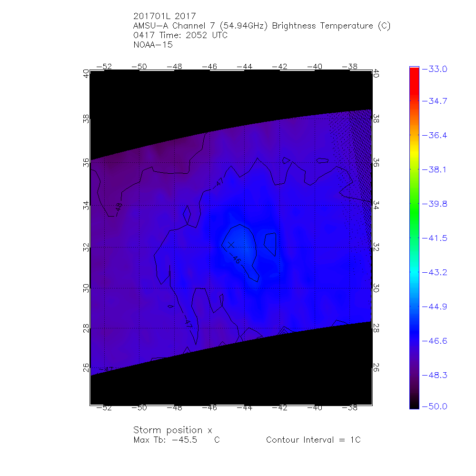The width and height of the screenshot is (476, 476).
Task: Click the '36' latitude label on right axis
Action: [376, 162]
